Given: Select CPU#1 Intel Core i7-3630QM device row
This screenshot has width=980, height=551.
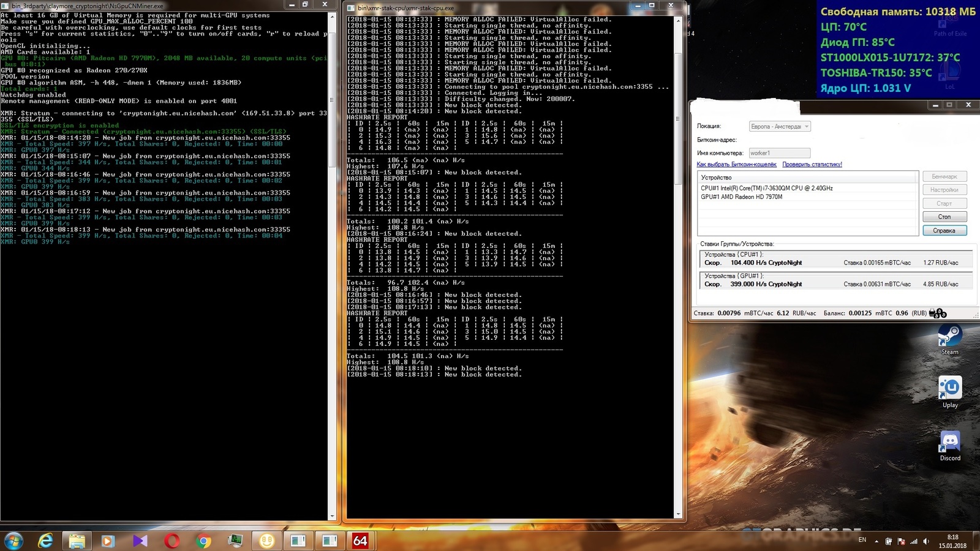Looking at the screenshot, I should (807, 189).
